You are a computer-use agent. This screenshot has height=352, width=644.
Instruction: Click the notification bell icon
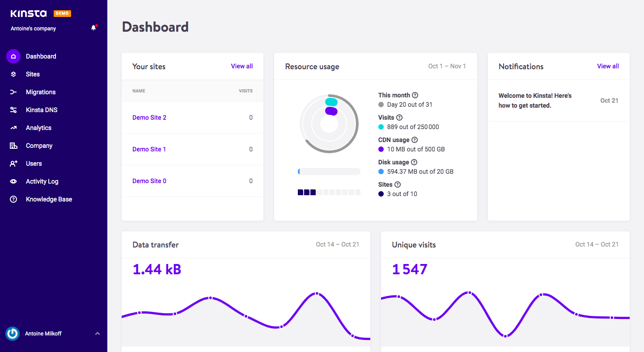pyautogui.click(x=93, y=27)
